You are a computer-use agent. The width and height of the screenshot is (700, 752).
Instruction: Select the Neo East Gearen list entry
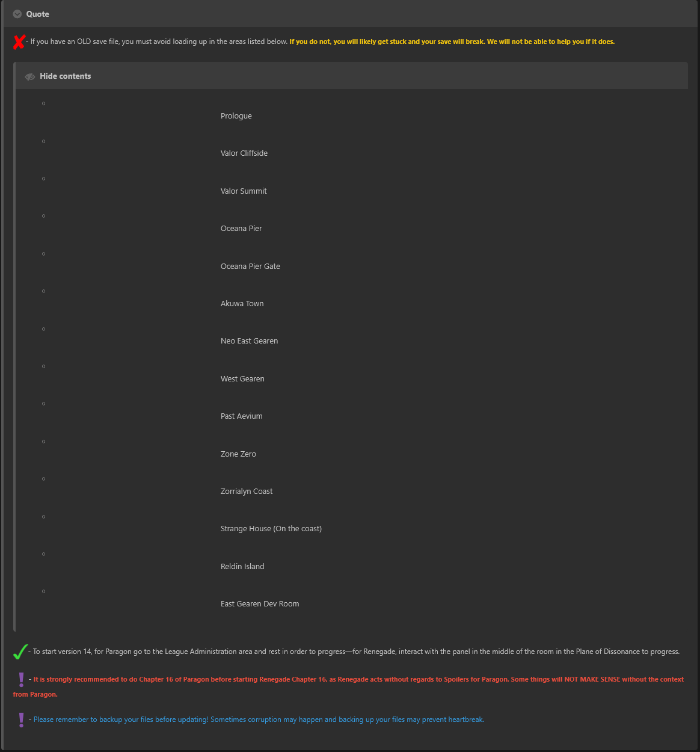(x=250, y=341)
